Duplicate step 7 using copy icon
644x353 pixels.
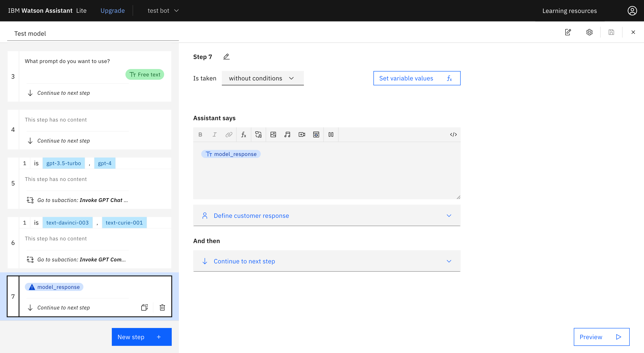click(x=144, y=307)
